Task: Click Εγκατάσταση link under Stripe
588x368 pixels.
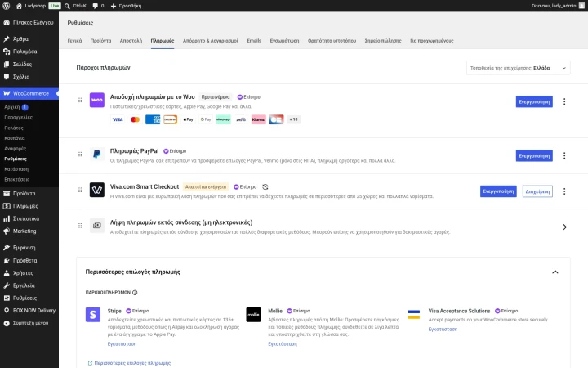Action: 122,344
